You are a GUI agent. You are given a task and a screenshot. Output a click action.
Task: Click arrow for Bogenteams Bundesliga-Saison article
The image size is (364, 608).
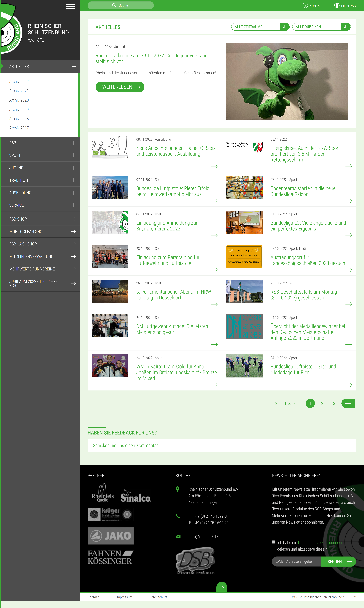pyautogui.click(x=349, y=201)
